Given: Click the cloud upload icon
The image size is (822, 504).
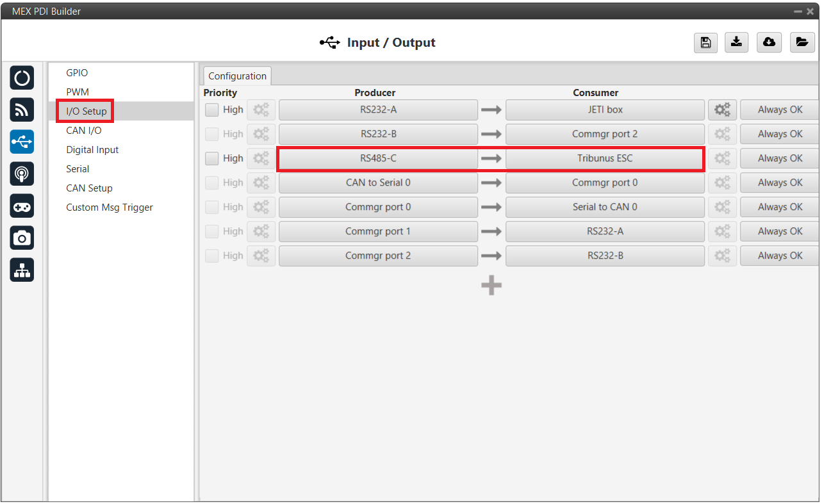Looking at the screenshot, I should tap(769, 43).
